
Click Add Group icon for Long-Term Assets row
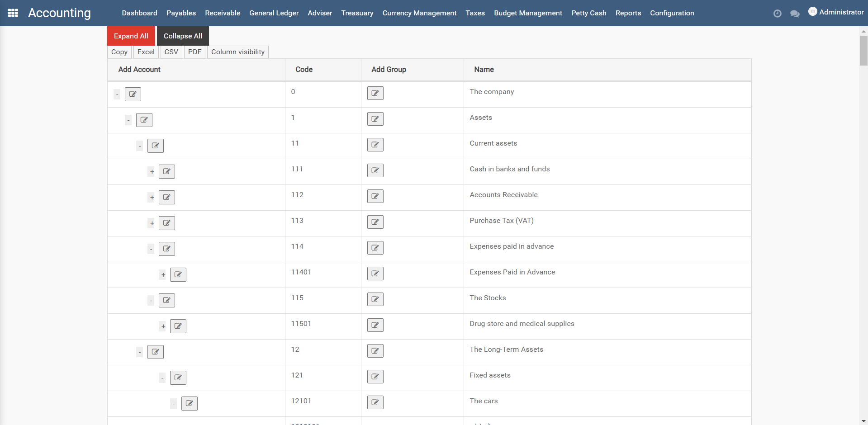(375, 351)
